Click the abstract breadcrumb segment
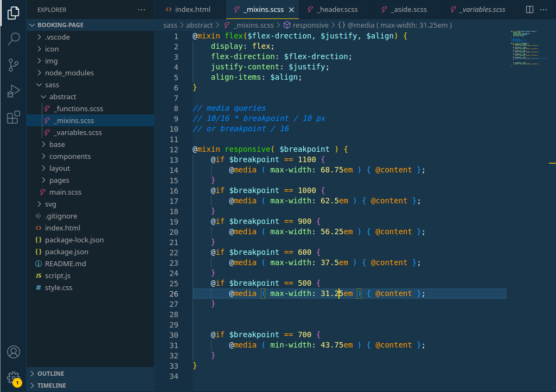556x392 pixels. pos(199,25)
